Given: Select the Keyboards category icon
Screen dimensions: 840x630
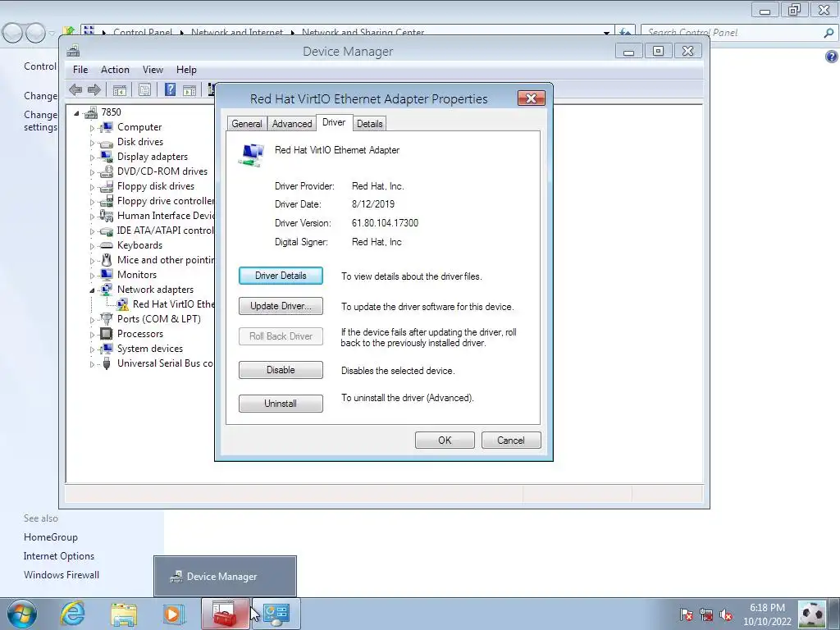Looking at the screenshot, I should point(107,245).
